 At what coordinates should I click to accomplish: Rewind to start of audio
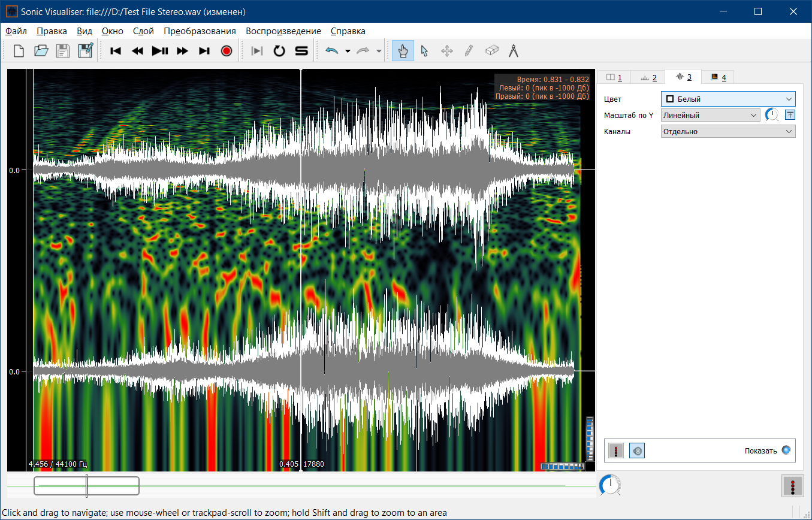coord(116,52)
